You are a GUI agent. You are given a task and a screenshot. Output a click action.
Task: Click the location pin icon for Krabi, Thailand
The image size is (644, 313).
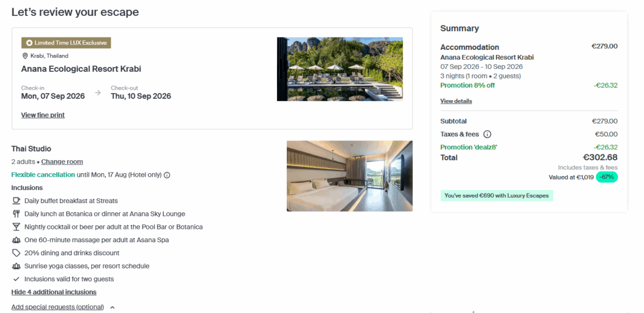pyautogui.click(x=25, y=56)
